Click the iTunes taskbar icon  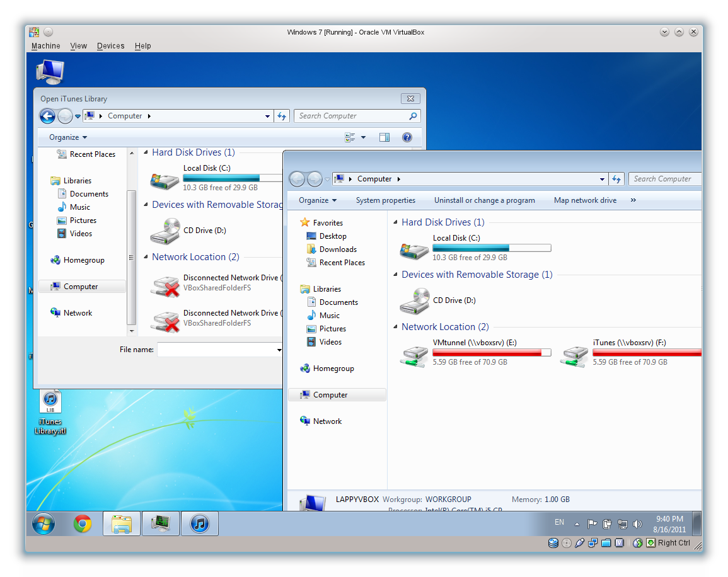click(200, 524)
